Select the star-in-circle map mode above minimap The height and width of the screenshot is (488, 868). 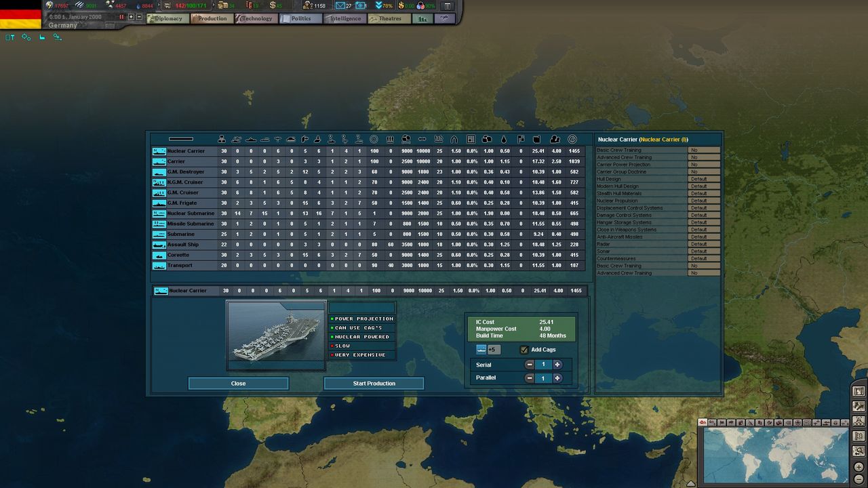tap(797, 422)
